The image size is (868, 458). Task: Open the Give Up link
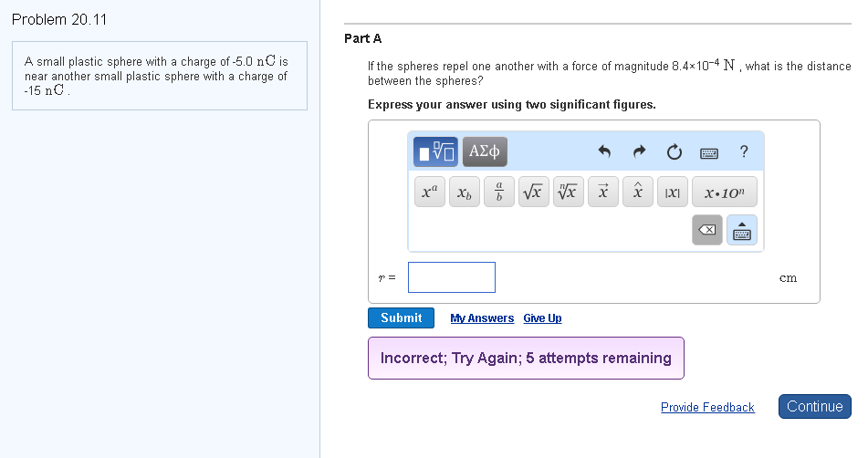click(x=542, y=318)
